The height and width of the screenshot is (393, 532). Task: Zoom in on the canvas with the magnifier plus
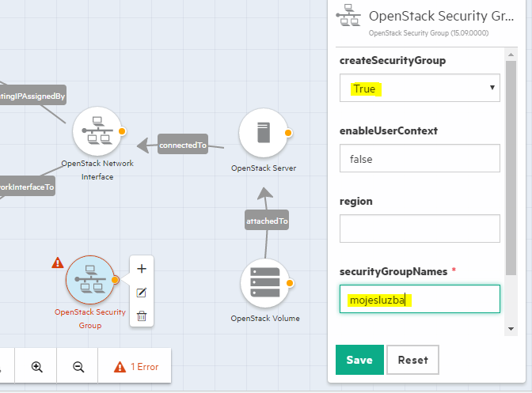[36, 367]
